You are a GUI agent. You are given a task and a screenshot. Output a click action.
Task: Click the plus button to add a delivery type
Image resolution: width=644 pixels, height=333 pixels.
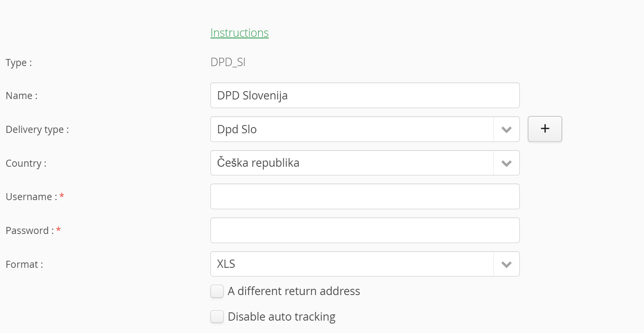545,129
